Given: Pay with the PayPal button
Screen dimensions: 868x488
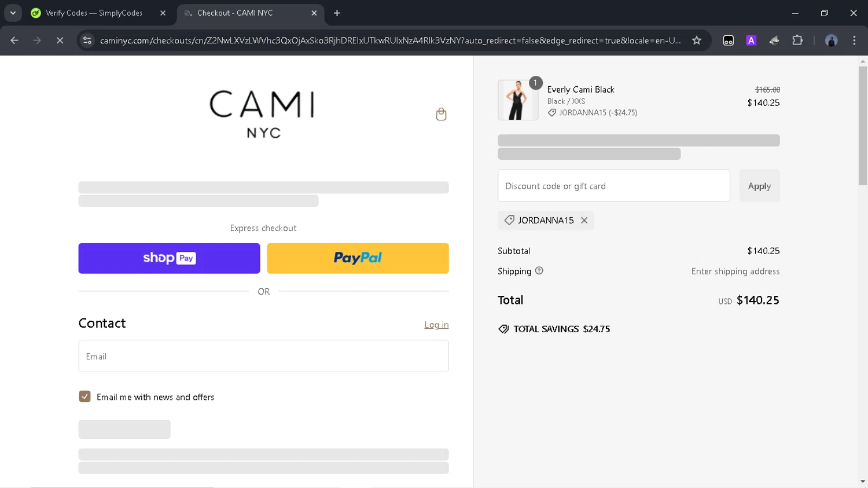Looking at the screenshot, I should [358, 258].
